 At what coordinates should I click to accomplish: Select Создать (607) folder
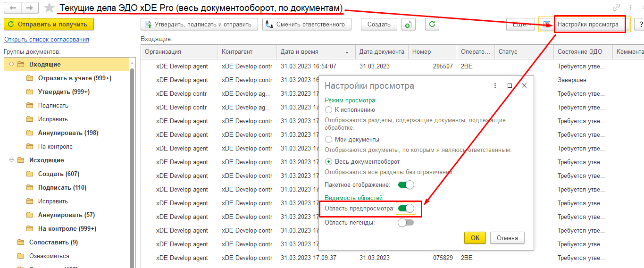[59, 174]
